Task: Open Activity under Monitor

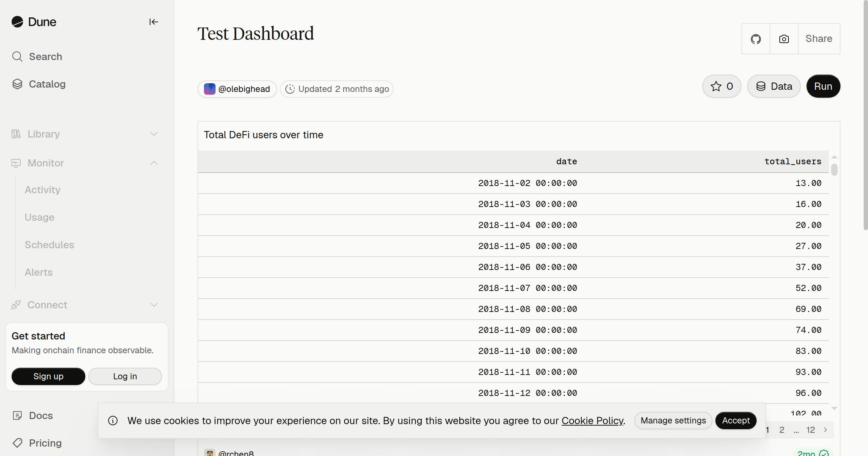Action: 43,190
